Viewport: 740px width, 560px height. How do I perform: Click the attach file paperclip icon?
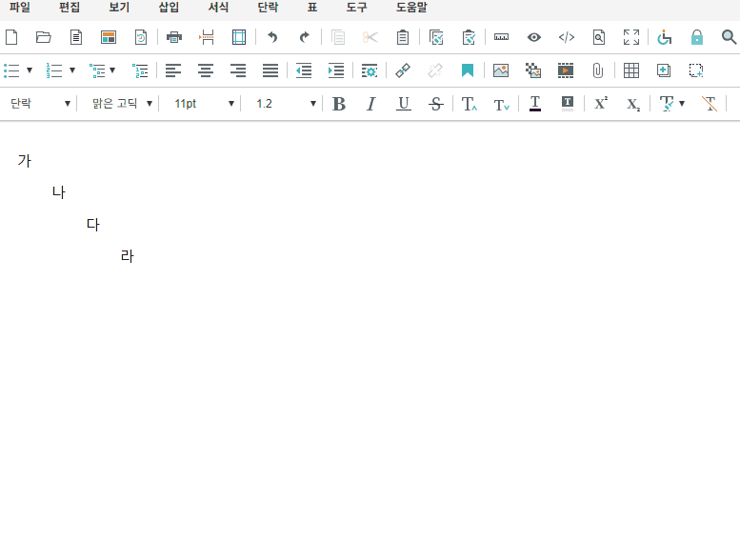tap(598, 70)
